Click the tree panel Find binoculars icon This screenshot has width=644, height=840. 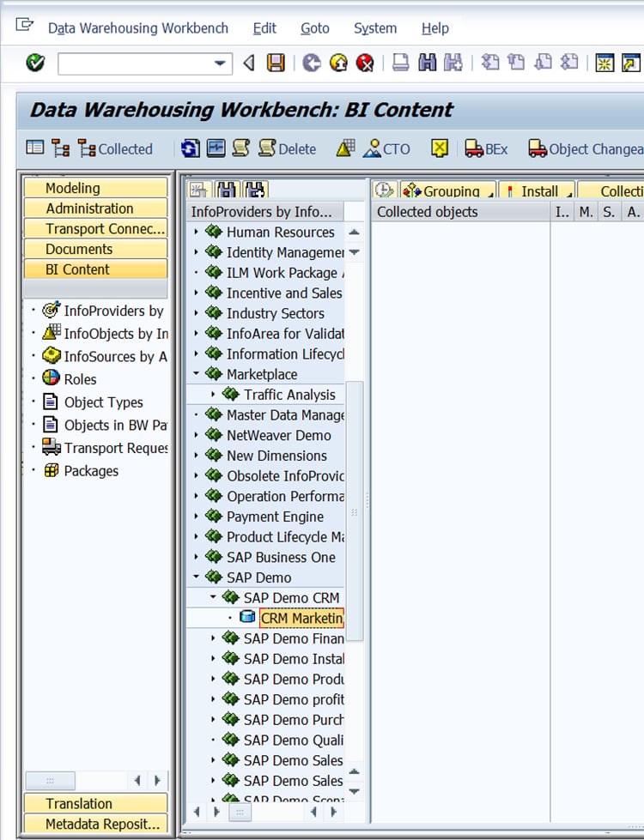[x=227, y=190]
